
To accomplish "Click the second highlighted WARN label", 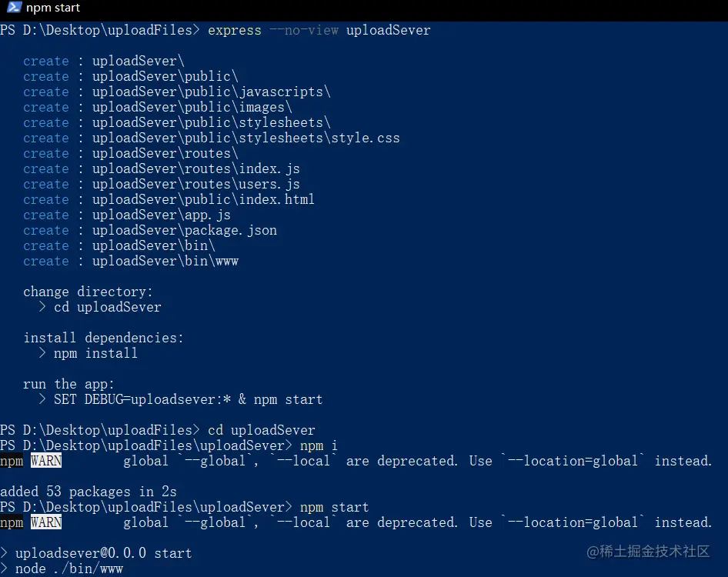I will (46, 522).
